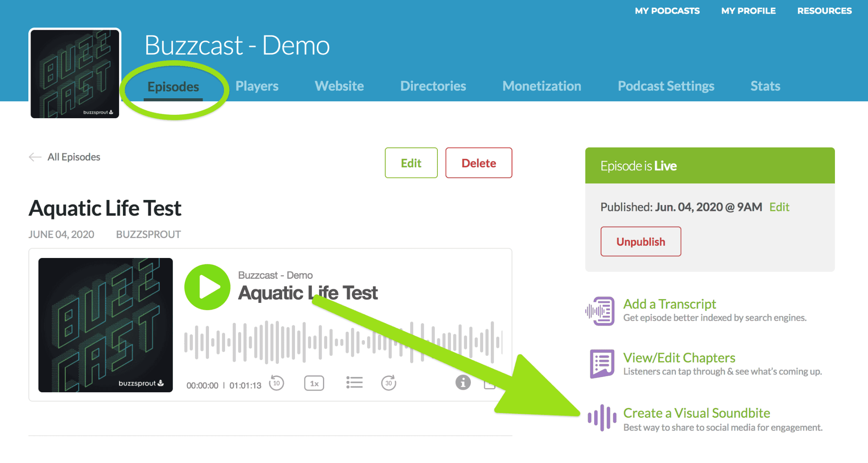
Task: Click the Buzzcast episode artwork thumbnail
Action: point(105,324)
